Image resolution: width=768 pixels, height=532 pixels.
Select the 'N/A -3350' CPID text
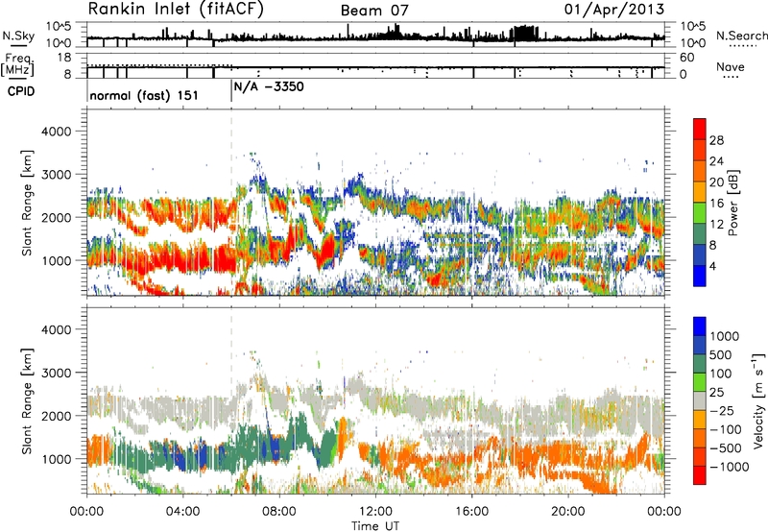(269, 87)
